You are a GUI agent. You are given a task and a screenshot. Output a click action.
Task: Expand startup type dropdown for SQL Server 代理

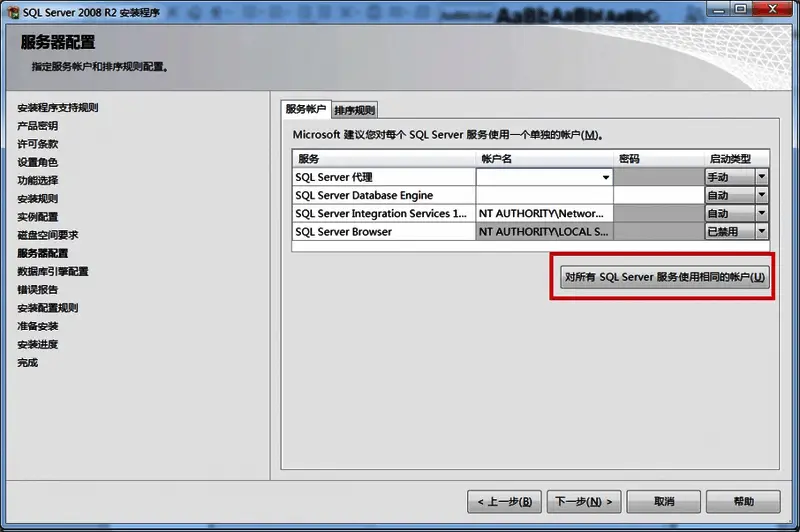(x=762, y=177)
